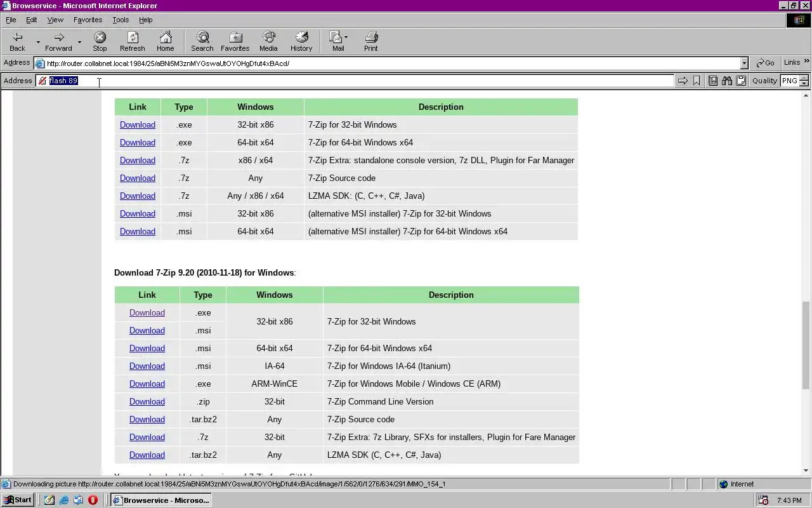The height and width of the screenshot is (508, 812).
Task: Go to the Home page
Action: pyautogui.click(x=166, y=41)
